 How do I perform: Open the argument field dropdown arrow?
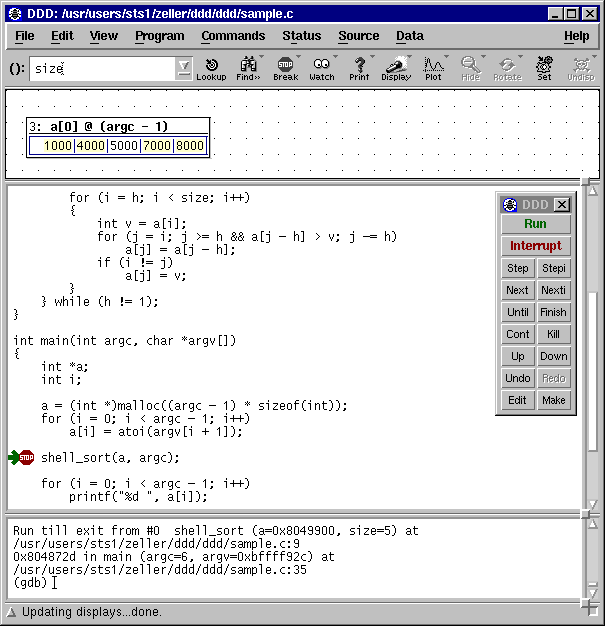[184, 68]
